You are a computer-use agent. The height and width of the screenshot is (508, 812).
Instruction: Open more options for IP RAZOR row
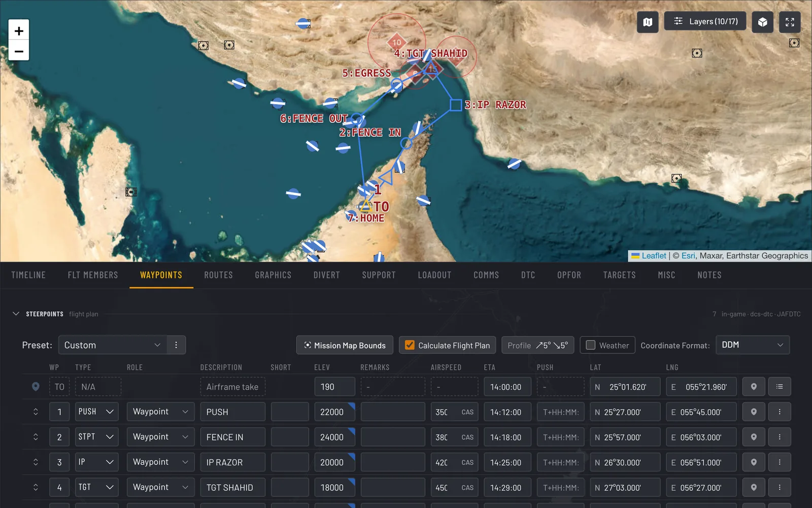780,462
